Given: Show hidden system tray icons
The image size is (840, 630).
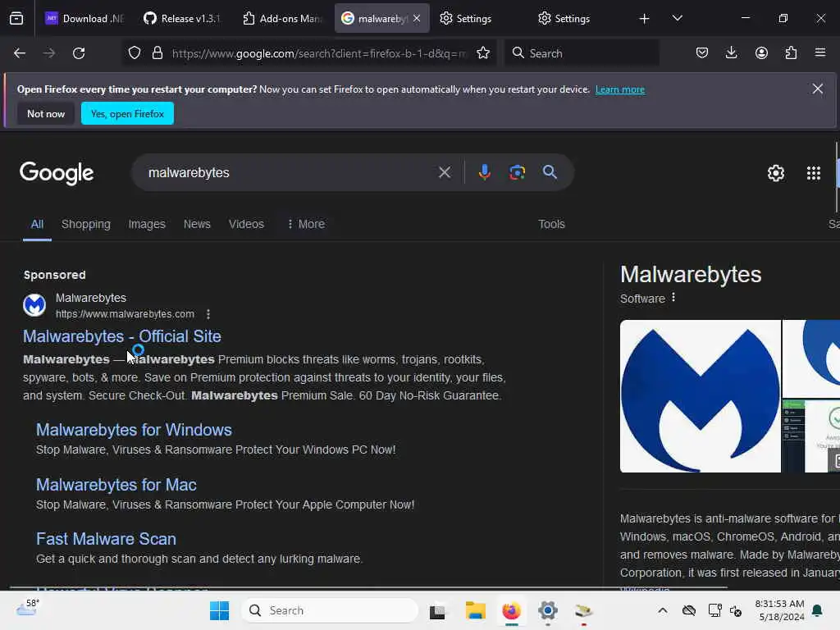Looking at the screenshot, I should tap(662, 610).
